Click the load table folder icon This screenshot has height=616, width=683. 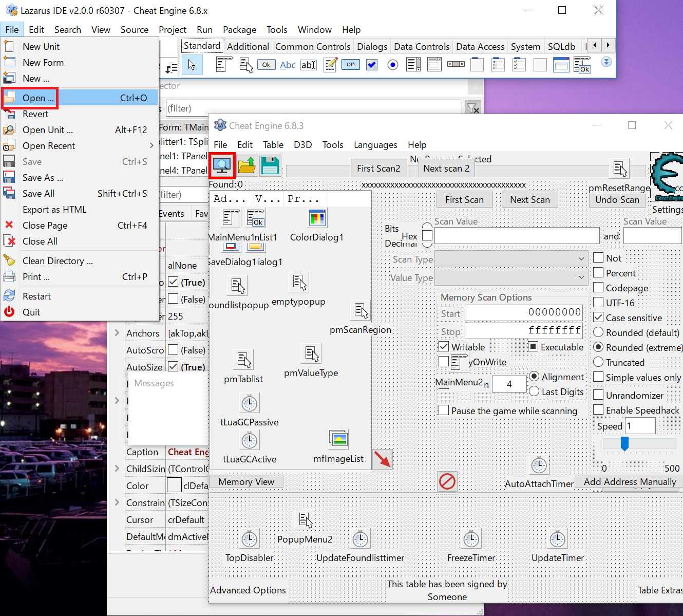click(x=247, y=165)
